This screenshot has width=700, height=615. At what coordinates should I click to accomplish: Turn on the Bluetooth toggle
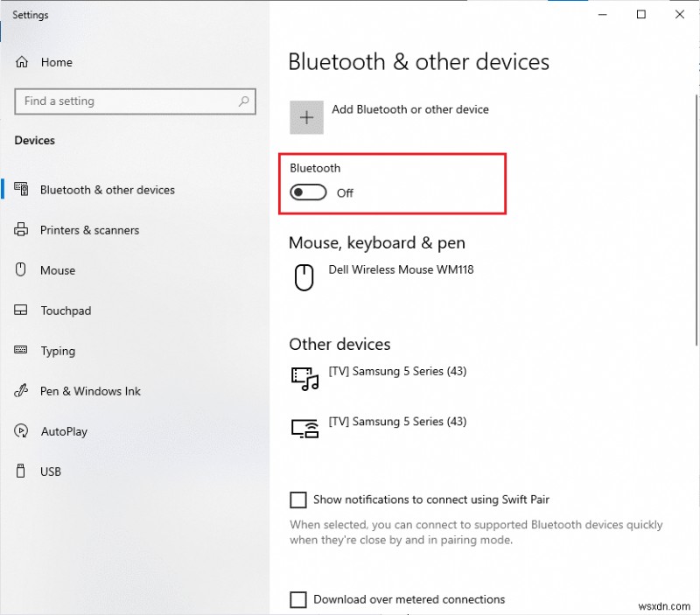coord(307,192)
